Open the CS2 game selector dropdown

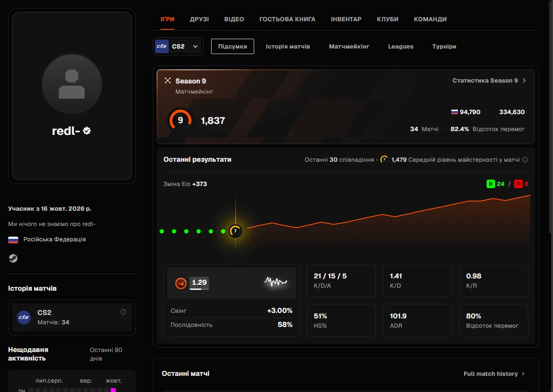tap(178, 46)
